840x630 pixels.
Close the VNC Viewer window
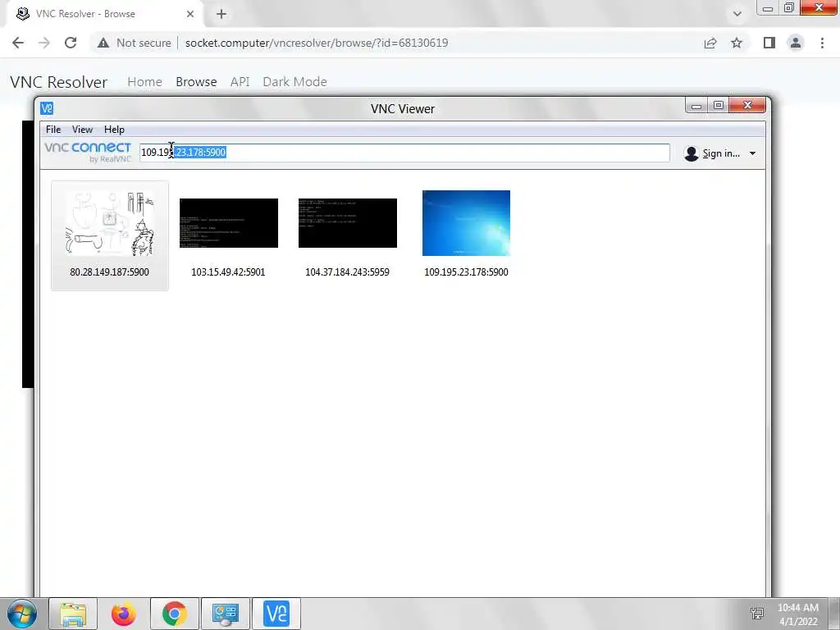click(748, 106)
